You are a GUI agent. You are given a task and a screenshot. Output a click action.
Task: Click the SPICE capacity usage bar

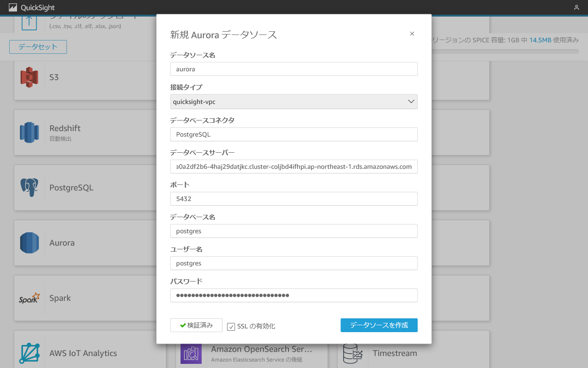point(505,52)
